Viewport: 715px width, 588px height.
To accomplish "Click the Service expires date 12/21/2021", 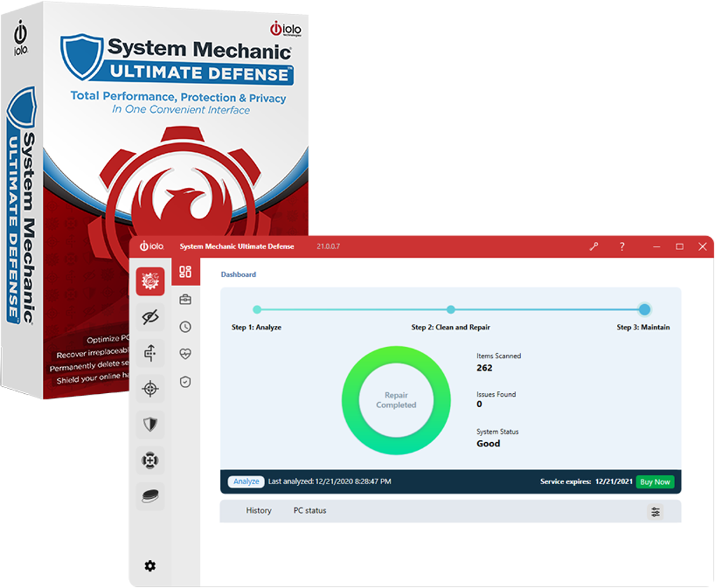I will coord(614,481).
